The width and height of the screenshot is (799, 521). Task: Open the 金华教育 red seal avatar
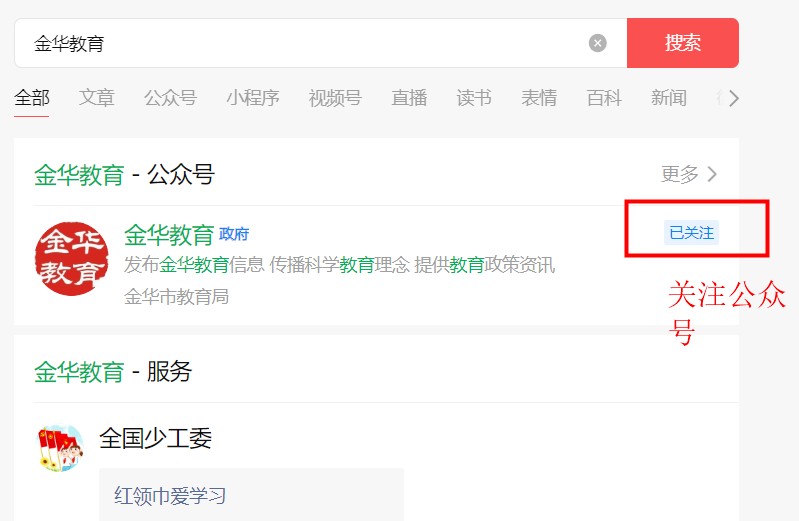71,258
